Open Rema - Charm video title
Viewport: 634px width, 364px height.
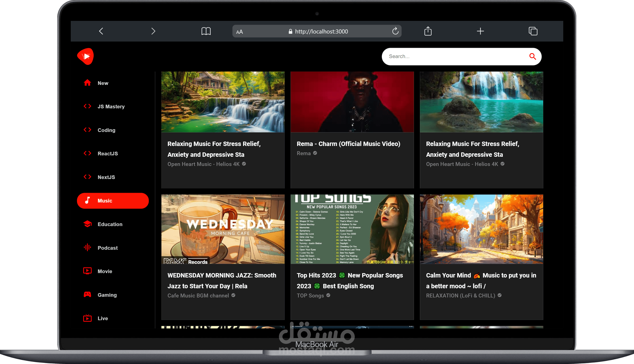(x=348, y=144)
